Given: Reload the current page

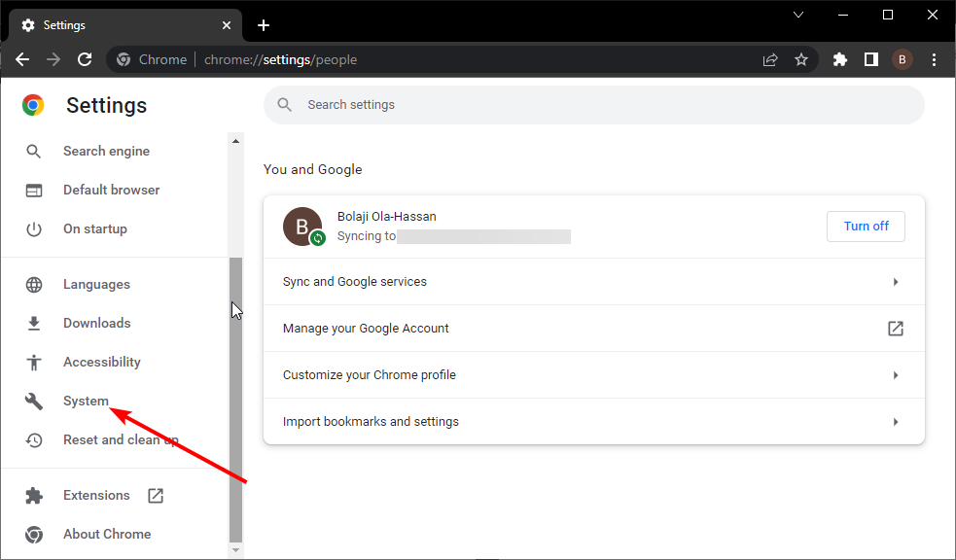Looking at the screenshot, I should point(85,59).
